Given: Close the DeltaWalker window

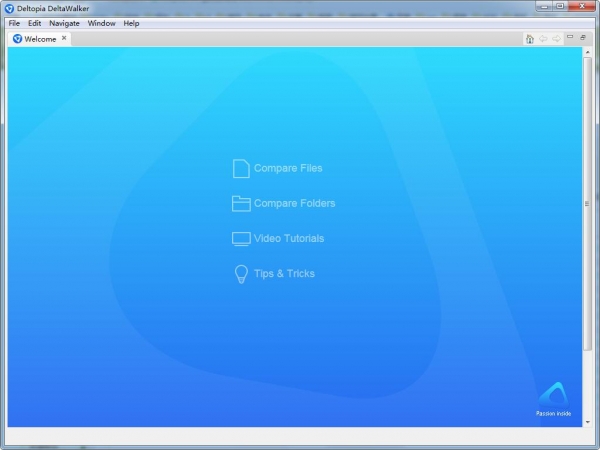Looking at the screenshot, I should [x=582, y=7].
